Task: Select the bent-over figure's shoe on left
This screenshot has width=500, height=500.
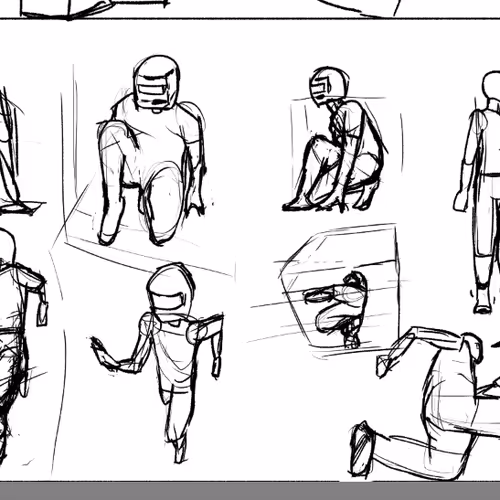Action: coord(362,448)
